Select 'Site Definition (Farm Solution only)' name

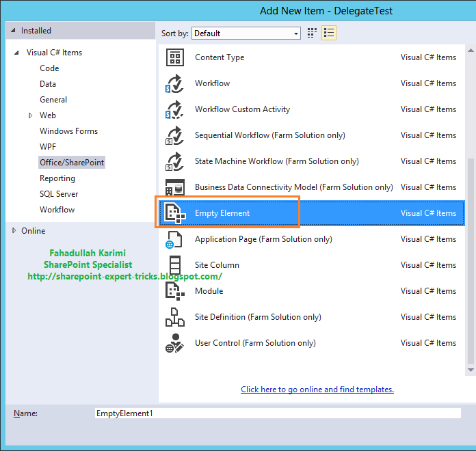[x=258, y=317]
